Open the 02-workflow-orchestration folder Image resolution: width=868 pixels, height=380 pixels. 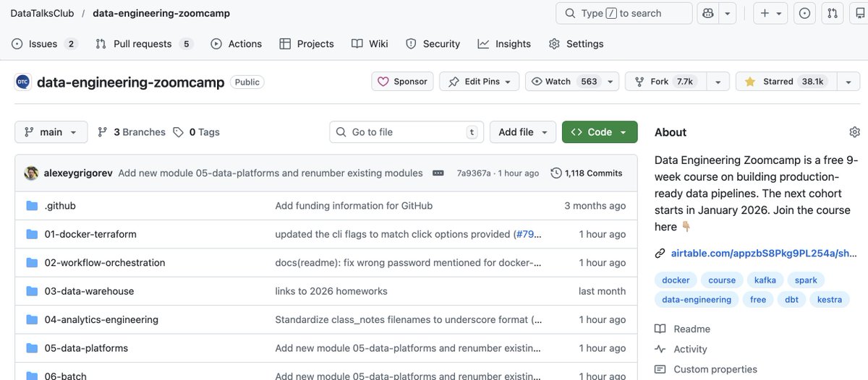pos(105,262)
